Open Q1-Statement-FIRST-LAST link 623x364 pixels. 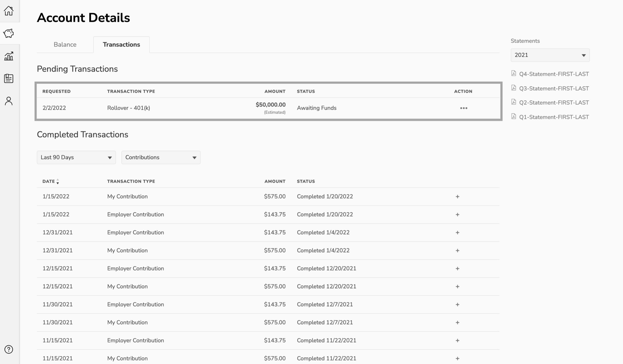coord(554,117)
